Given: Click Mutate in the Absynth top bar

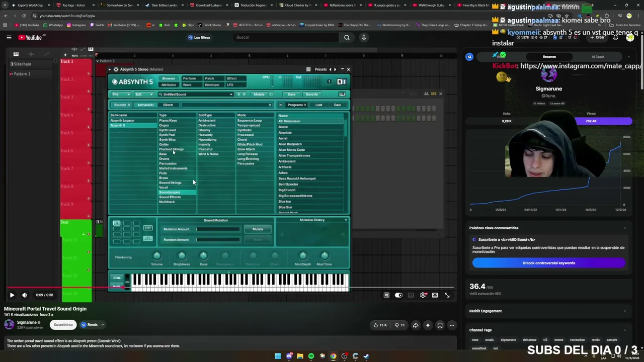Looking at the screenshot, I should click(x=259, y=95).
